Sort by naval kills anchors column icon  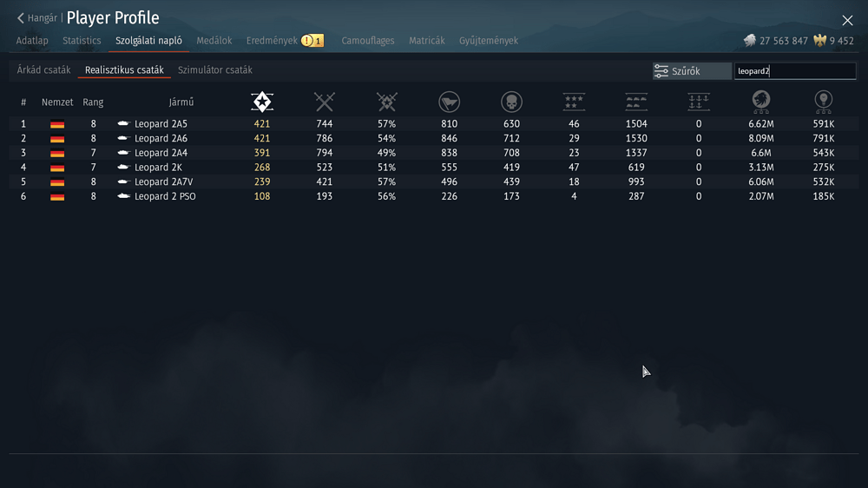click(x=699, y=102)
